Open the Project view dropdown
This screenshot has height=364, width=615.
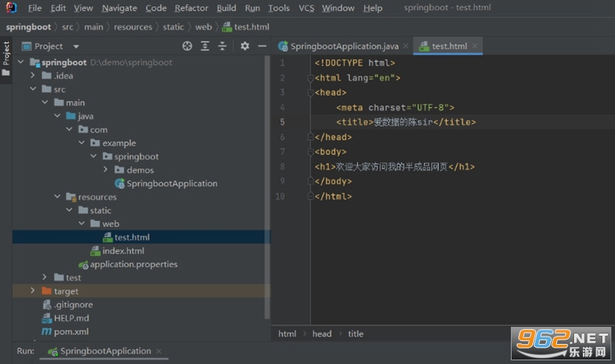(x=76, y=47)
